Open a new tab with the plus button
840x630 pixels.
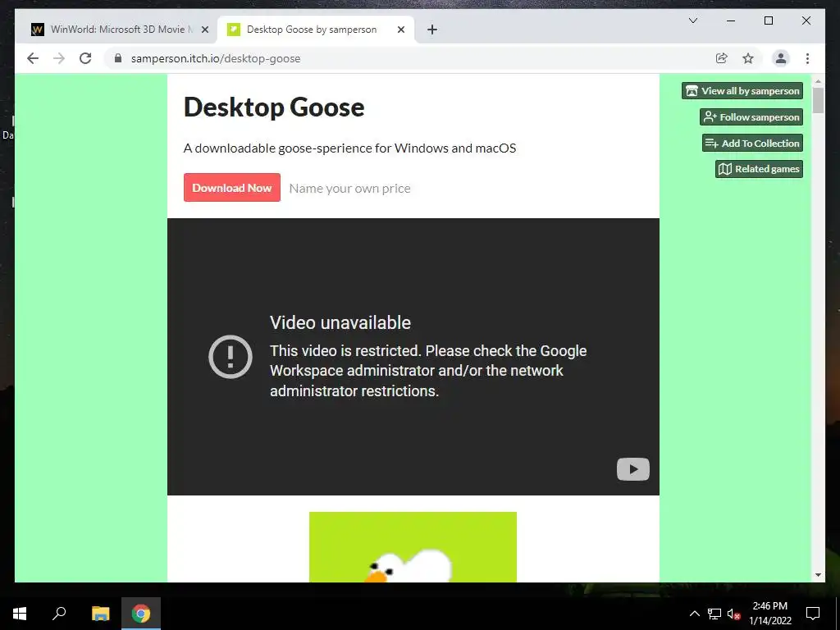(x=432, y=30)
